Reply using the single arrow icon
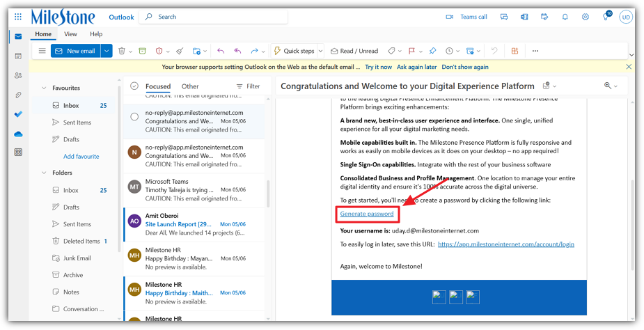644x330 pixels. 221,51
